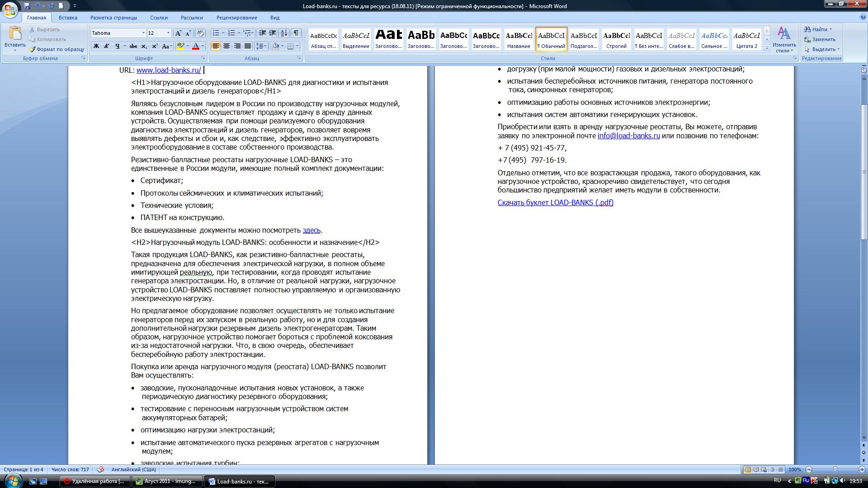868x488 pixels.
Task: Open the font size 12 dropdown
Action: pyautogui.click(x=168, y=33)
